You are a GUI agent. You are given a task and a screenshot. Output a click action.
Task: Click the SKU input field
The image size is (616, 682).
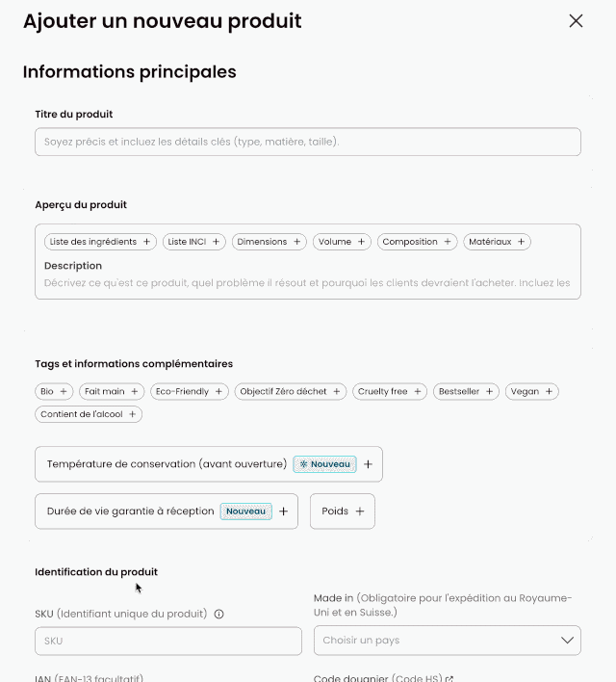168,641
